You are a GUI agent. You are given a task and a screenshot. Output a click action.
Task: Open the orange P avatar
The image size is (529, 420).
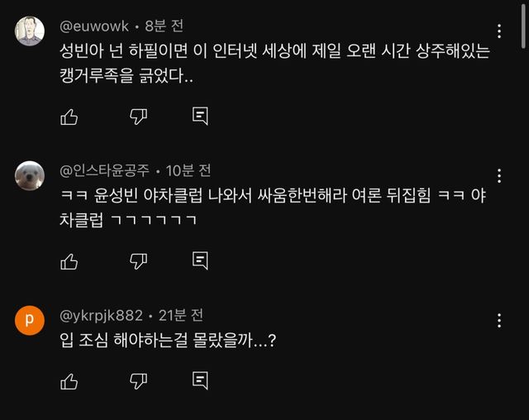coord(30,321)
